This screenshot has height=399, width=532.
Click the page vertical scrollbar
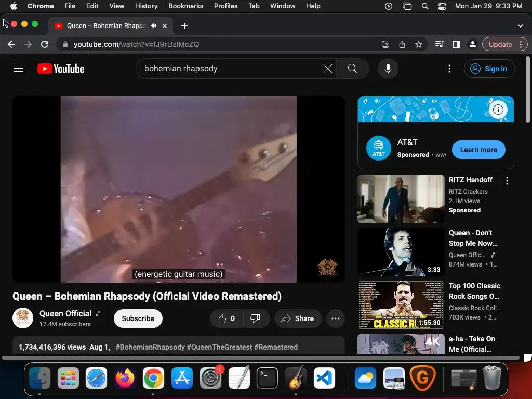click(x=528, y=90)
